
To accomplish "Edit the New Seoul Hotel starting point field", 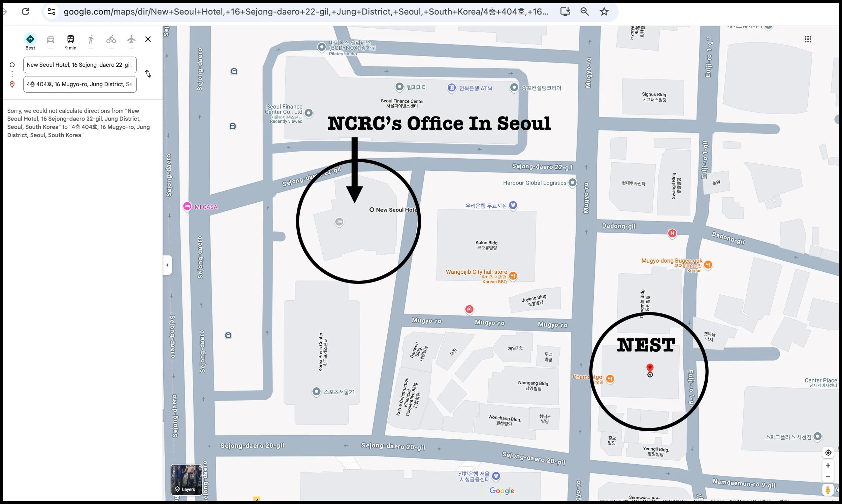I will pyautogui.click(x=80, y=65).
